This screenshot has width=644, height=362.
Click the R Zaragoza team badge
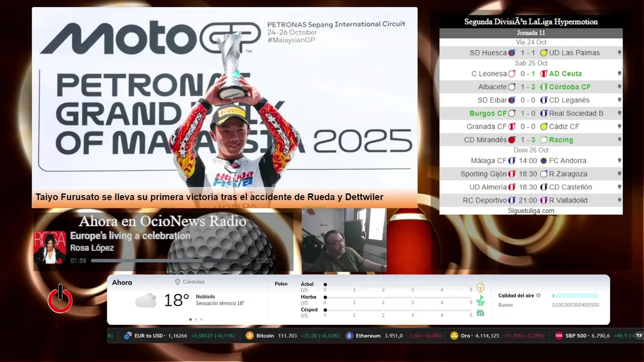point(543,174)
